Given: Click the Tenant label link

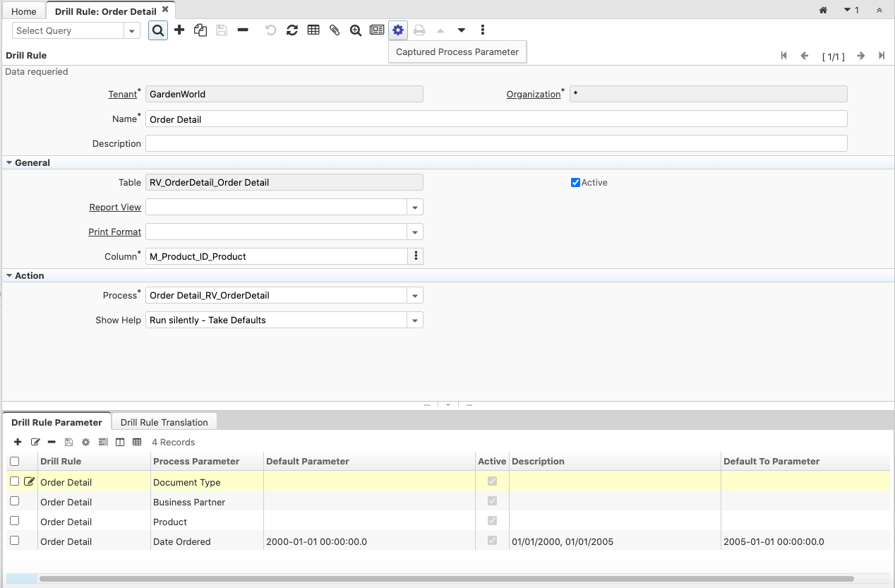Looking at the screenshot, I should pyautogui.click(x=122, y=94).
